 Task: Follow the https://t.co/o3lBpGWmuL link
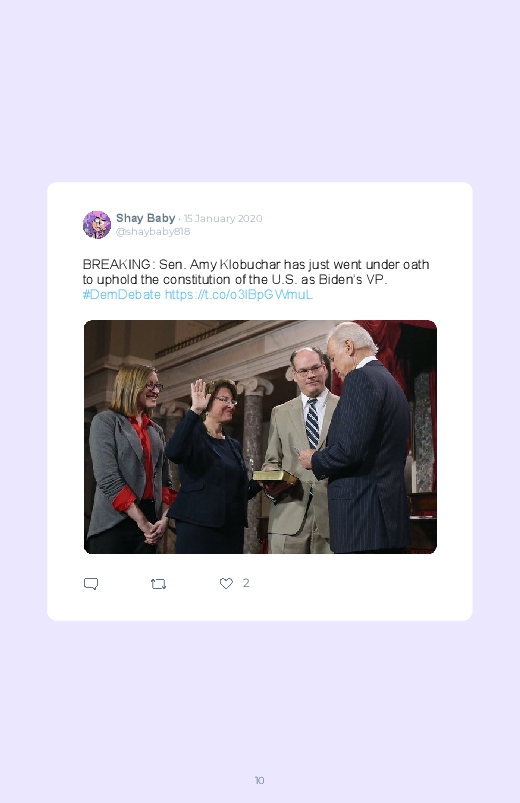[238, 295]
